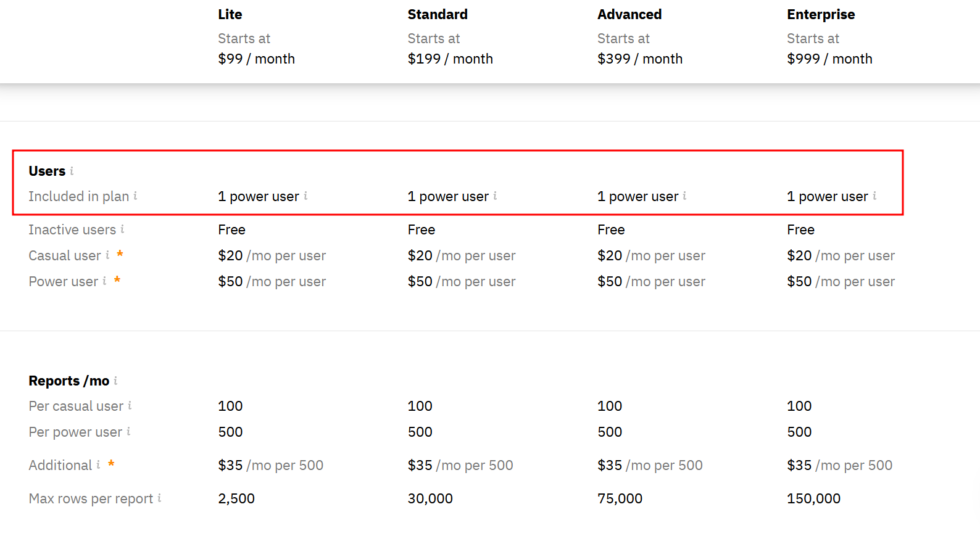Select the Standard plan heading
The height and width of the screenshot is (536, 980).
[x=438, y=14]
